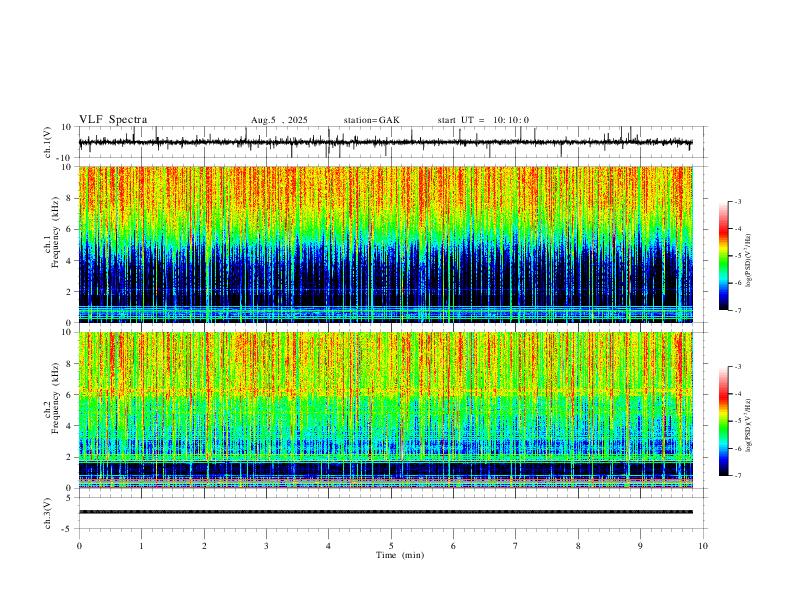
Task: Click the "-3" tick on ch.1 color bar
Action: (x=737, y=201)
